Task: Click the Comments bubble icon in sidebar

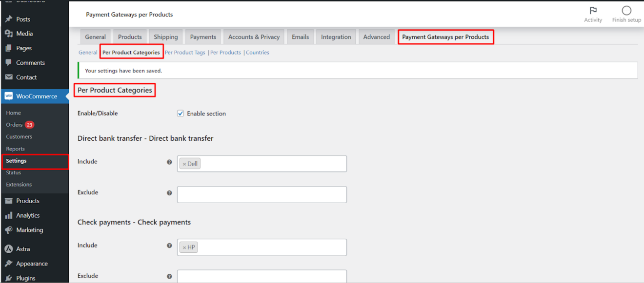Action: pyautogui.click(x=8, y=63)
